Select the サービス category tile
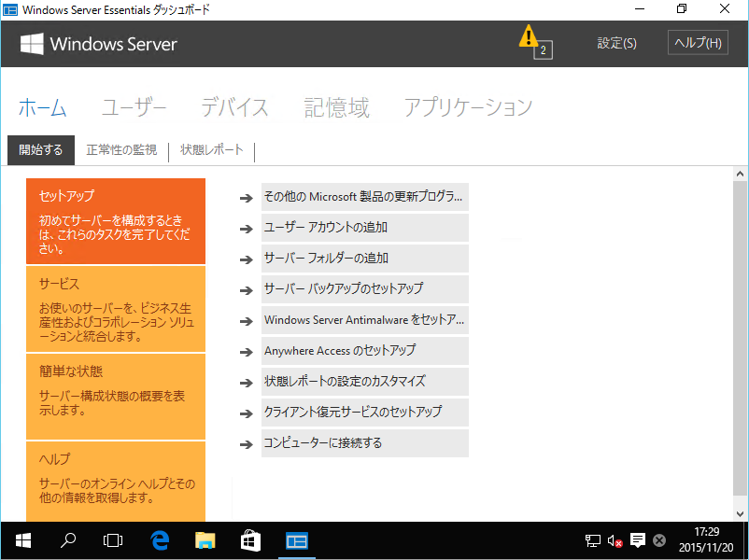This screenshot has width=749, height=560. [116, 309]
